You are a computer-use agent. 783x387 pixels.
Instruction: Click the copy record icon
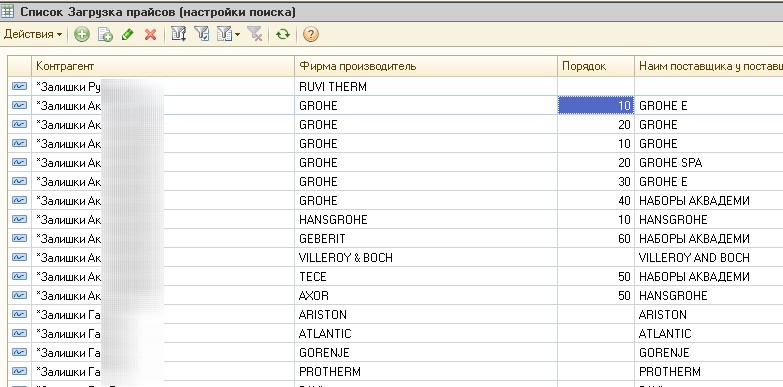[x=105, y=34]
